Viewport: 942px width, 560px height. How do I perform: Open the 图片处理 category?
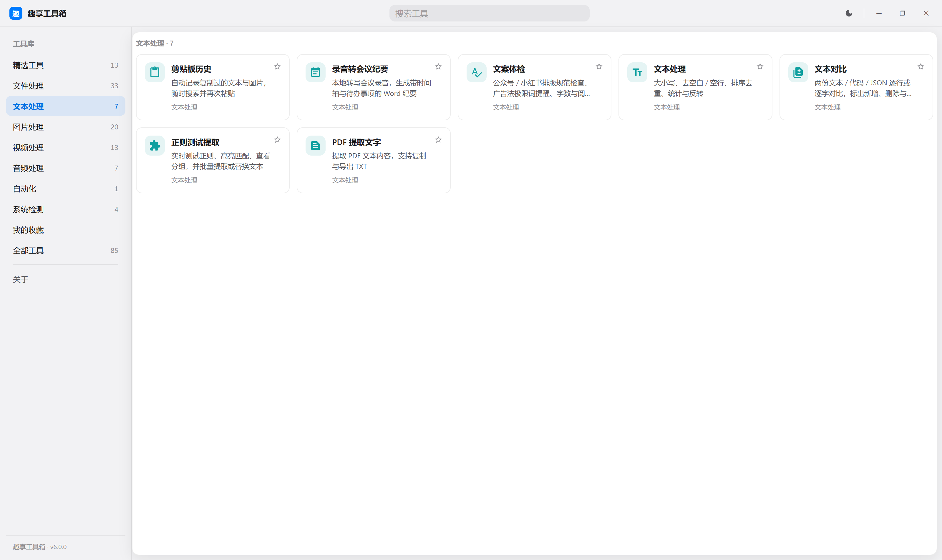point(66,127)
